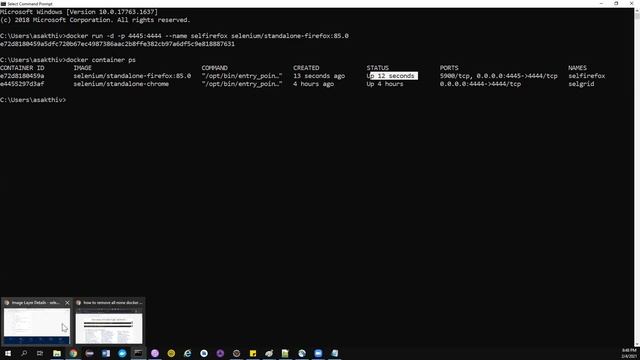Click the long container hash output line
Viewport: 640px width, 360px height.
coord(117,44)
